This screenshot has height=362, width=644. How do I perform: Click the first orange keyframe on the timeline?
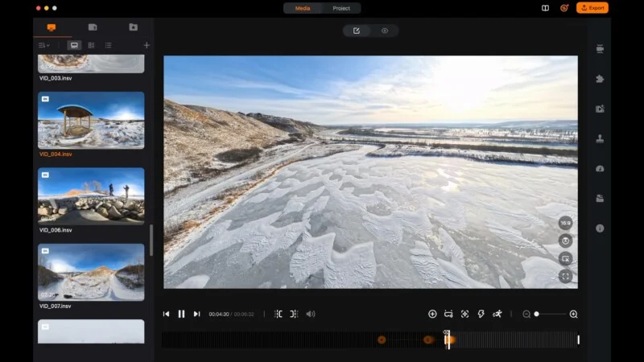coord(382,339)
